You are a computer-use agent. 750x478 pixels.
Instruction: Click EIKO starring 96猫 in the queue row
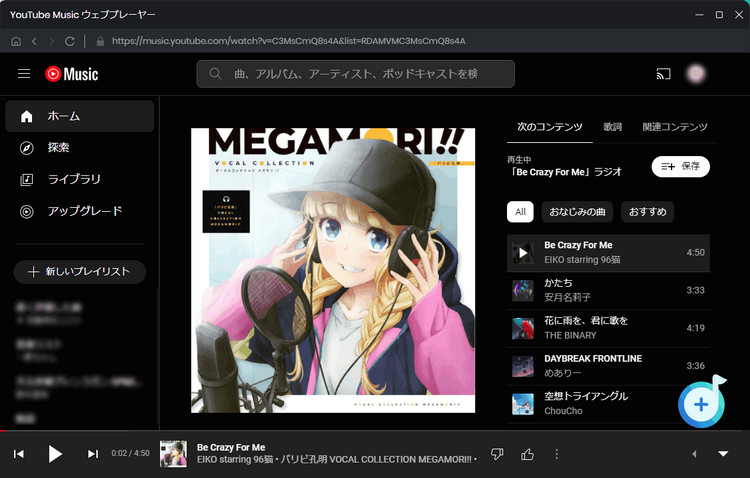582,260
